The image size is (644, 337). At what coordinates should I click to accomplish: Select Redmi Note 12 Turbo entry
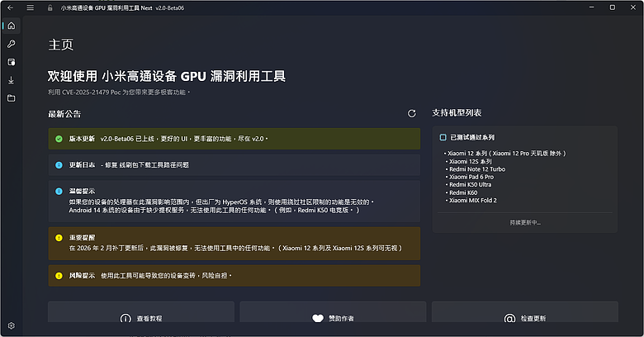click(x=477, y=169)
